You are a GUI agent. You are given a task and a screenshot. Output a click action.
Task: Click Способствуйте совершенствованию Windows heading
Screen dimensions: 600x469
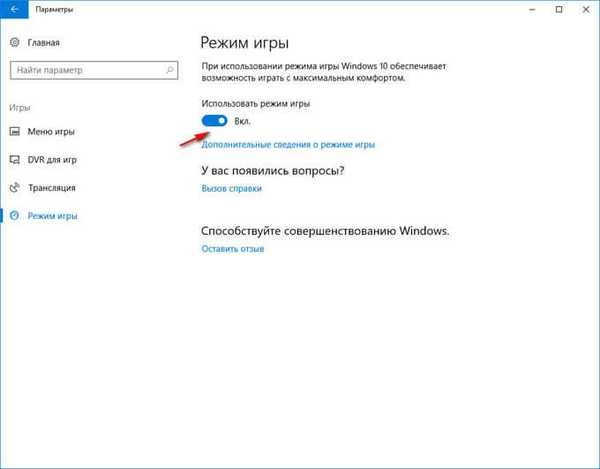325,231
